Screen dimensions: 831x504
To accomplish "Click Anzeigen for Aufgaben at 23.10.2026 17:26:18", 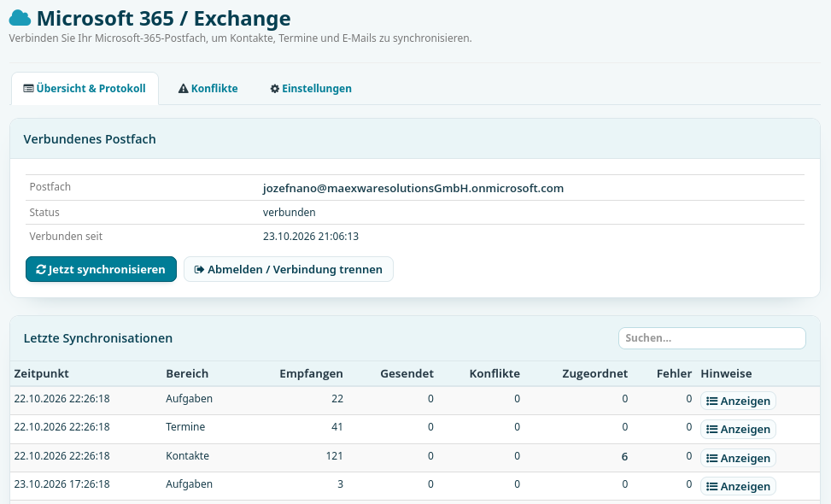I will tap(738, 487).
